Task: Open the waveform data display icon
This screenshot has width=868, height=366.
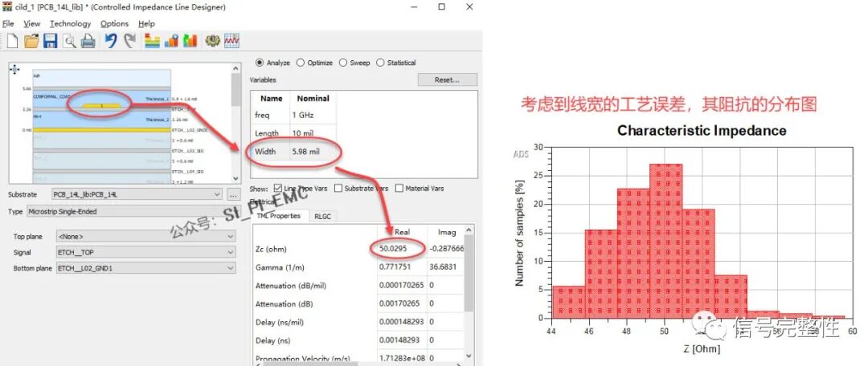Action: (231, 41)
